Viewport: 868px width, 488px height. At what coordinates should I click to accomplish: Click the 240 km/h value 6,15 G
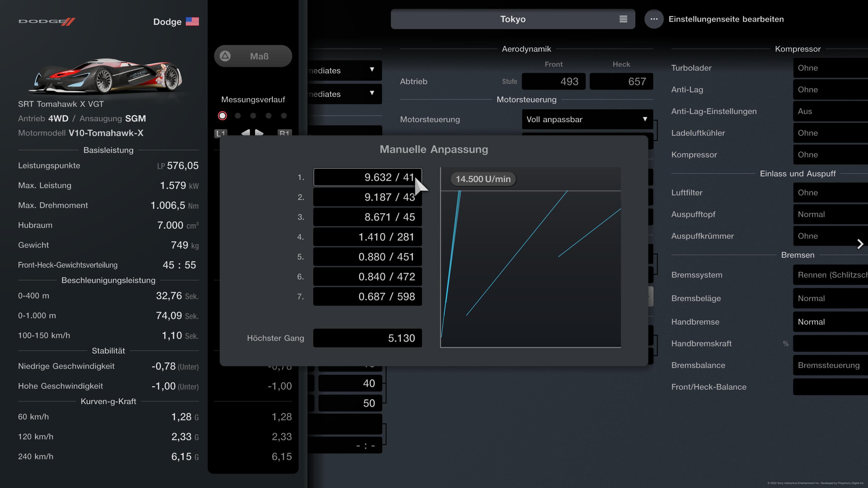click(x=185, y=457)
